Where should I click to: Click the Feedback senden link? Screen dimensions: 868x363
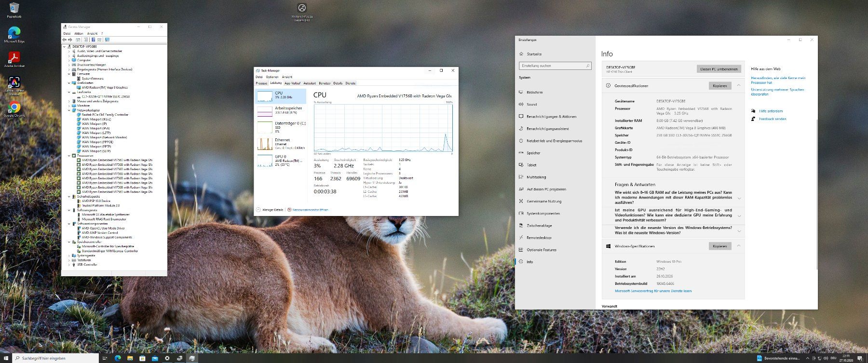pos(773,119)
